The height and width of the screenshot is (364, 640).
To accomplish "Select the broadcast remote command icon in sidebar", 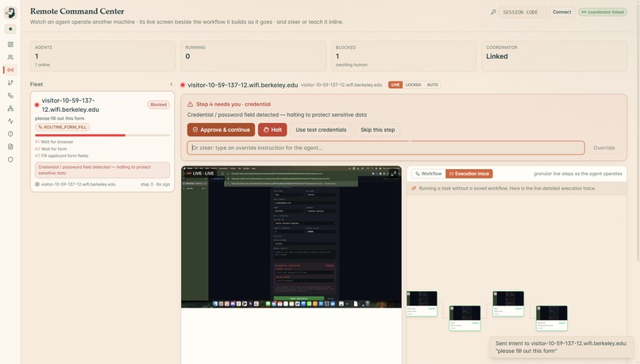I will pyautogui.click(x=10, y=70).
